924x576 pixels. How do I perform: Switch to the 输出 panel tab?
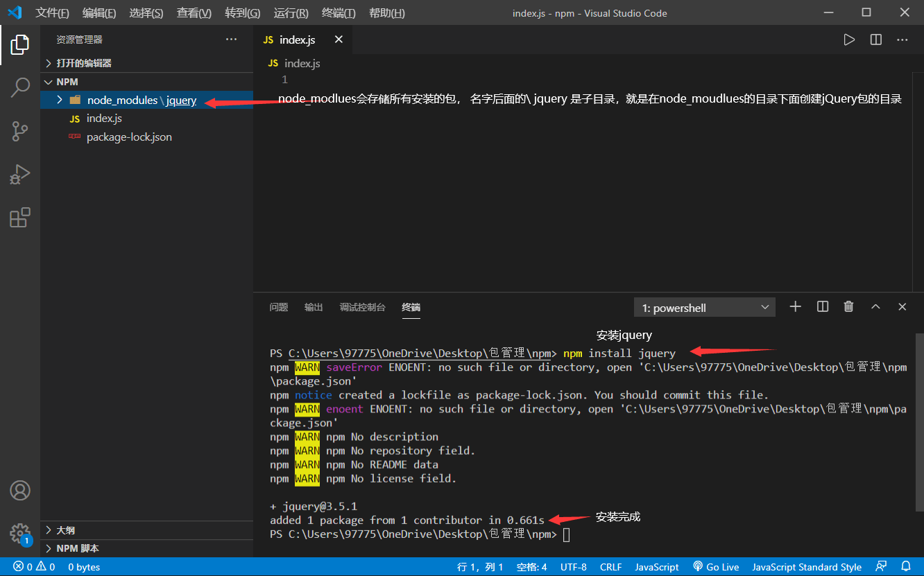(314, 307)
